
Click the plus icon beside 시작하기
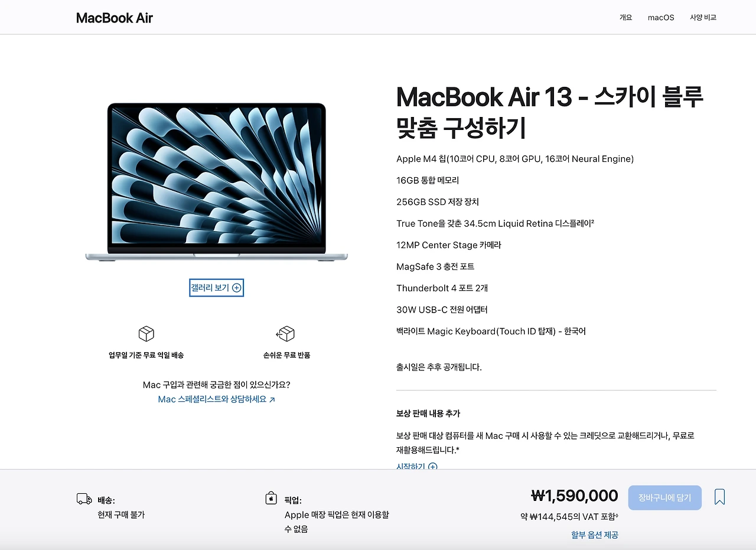(433, 466)
